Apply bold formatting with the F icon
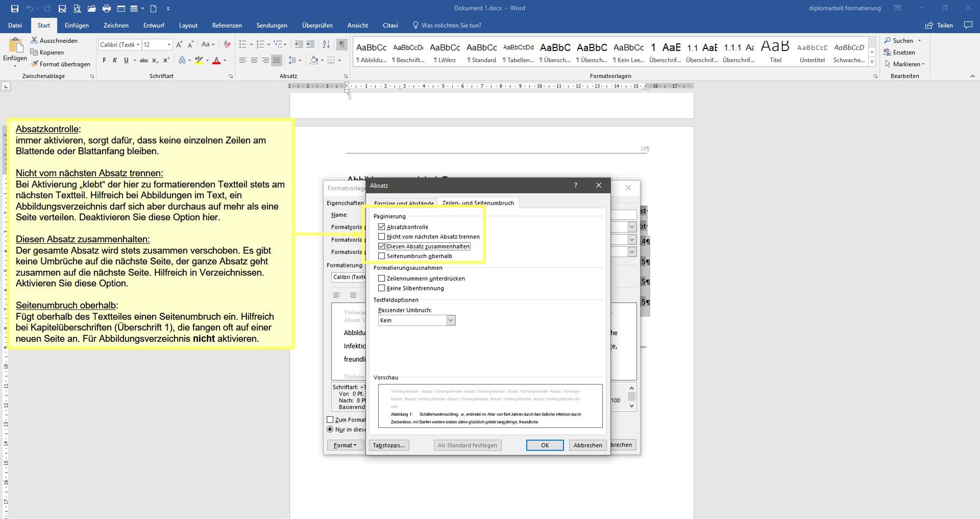Viewport: 980px width, 519px height. (104, 60)
